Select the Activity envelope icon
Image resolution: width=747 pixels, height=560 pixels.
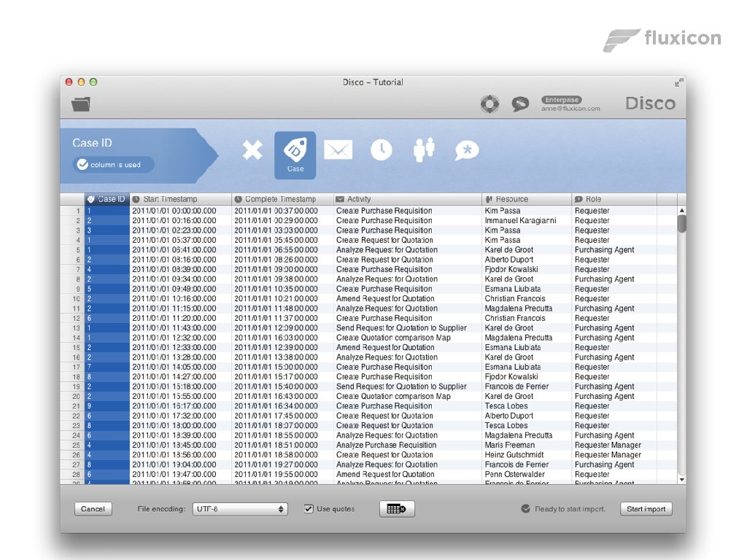(x=338, y=150)
